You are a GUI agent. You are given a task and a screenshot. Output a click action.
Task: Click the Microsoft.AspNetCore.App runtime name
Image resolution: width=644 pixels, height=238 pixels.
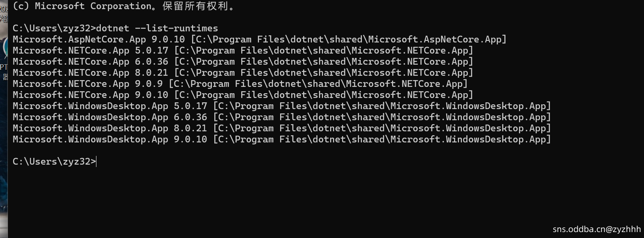pyautogui.click(x=79, y=40)
